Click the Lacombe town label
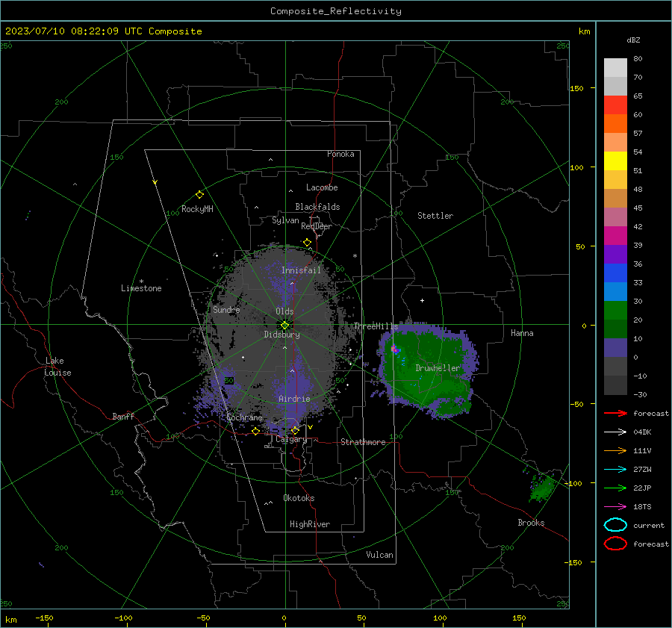 [x=322, y=187]
